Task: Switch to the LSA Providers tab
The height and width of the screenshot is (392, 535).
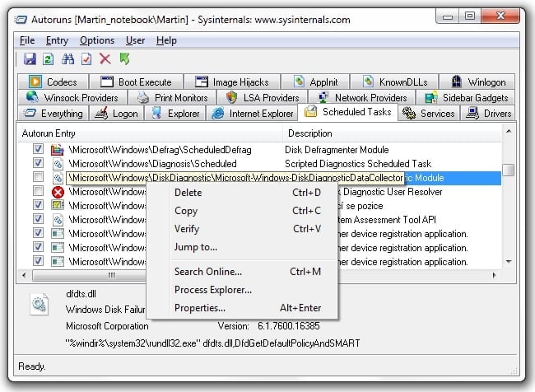Action: point(263,98)
